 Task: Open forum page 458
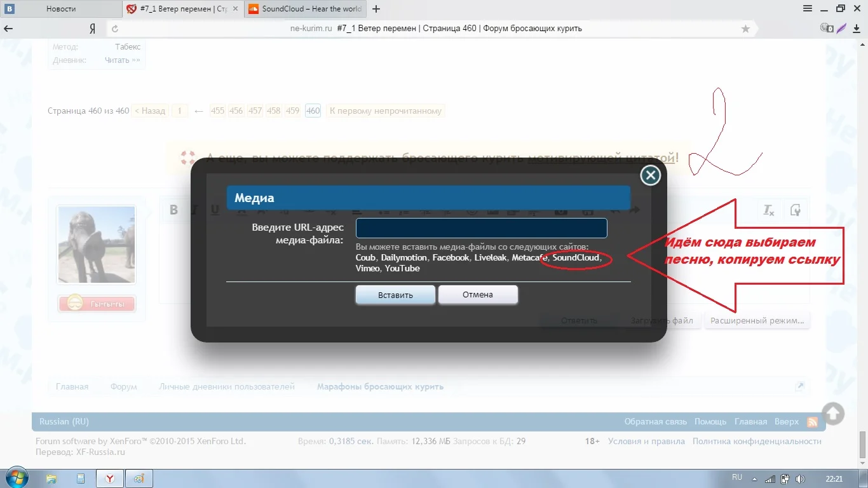click(x=274, y=111)
